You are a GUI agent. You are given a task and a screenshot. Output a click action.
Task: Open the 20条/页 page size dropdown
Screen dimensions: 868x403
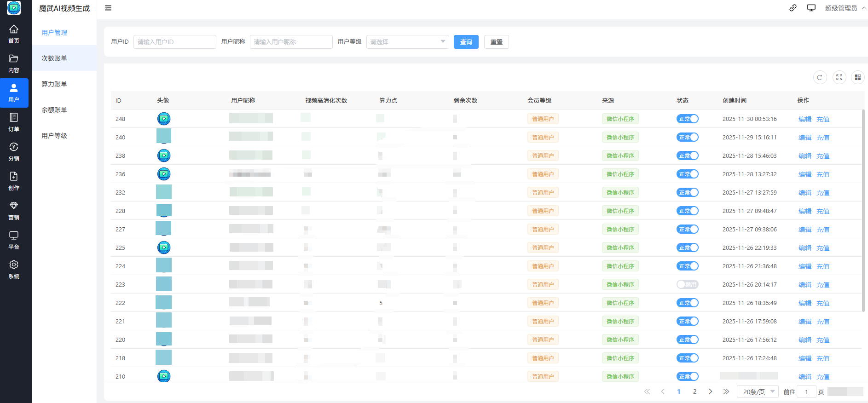pos(758,391)
